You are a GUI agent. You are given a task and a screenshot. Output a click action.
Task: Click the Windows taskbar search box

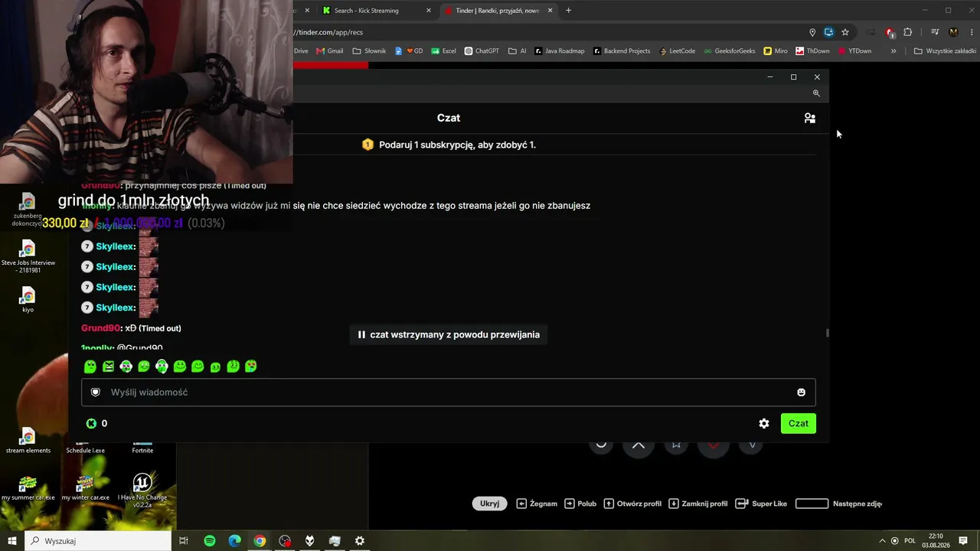98,541
